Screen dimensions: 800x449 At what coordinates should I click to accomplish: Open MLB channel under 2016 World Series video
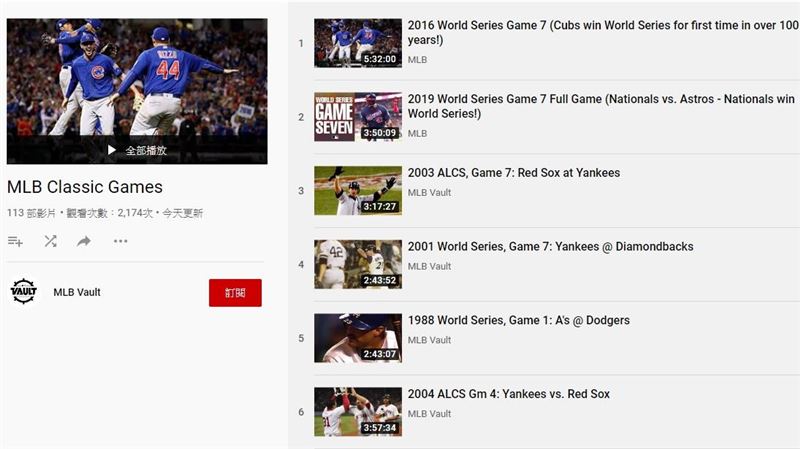pyautogui.click(x=417, y=60)
